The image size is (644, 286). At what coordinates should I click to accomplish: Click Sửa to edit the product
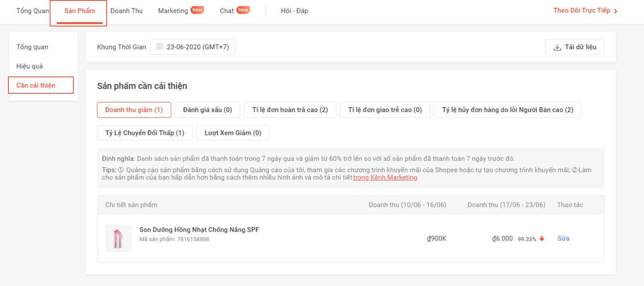click(563, 239)
